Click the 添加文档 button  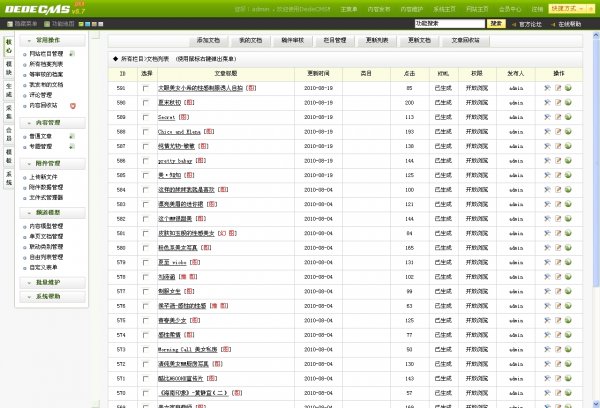(x=208, y=40)
